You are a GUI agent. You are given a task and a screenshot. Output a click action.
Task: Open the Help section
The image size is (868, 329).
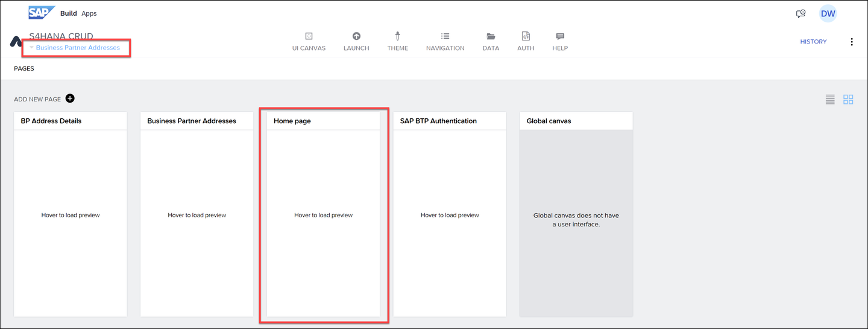point(560,42)
